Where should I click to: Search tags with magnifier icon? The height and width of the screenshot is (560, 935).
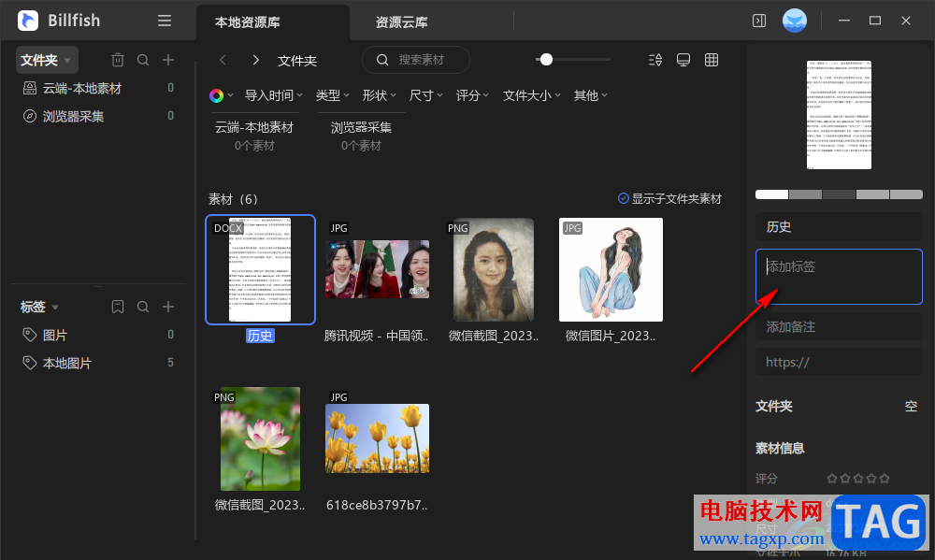pos(143,307)
